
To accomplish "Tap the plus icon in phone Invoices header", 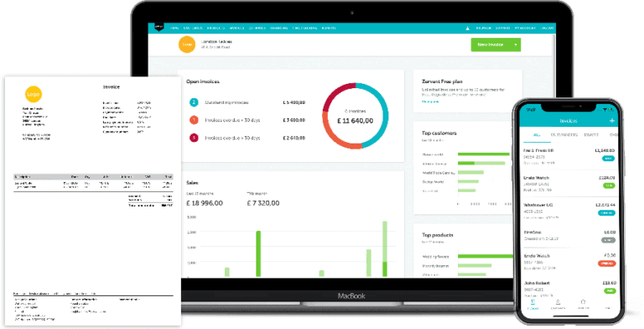I will click(x=612, y=121).
